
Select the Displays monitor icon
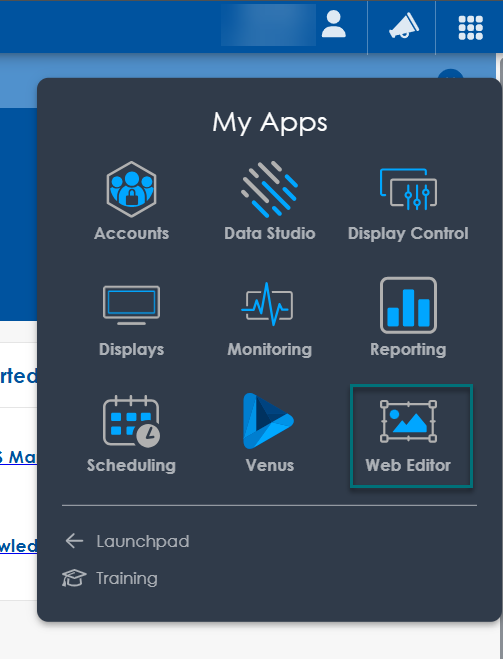(132, 305)
